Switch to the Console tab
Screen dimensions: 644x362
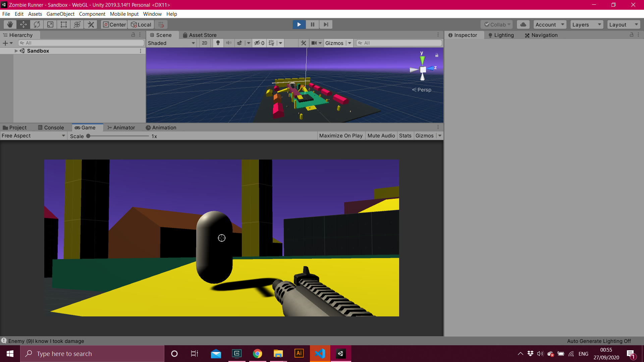(51, 128)
